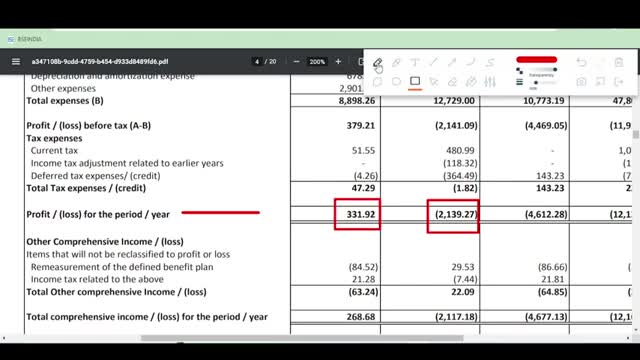This screenshot has width=640, height=360.
Task: Click the 8,898.26 total expenses value
Action: coord(357,100)
